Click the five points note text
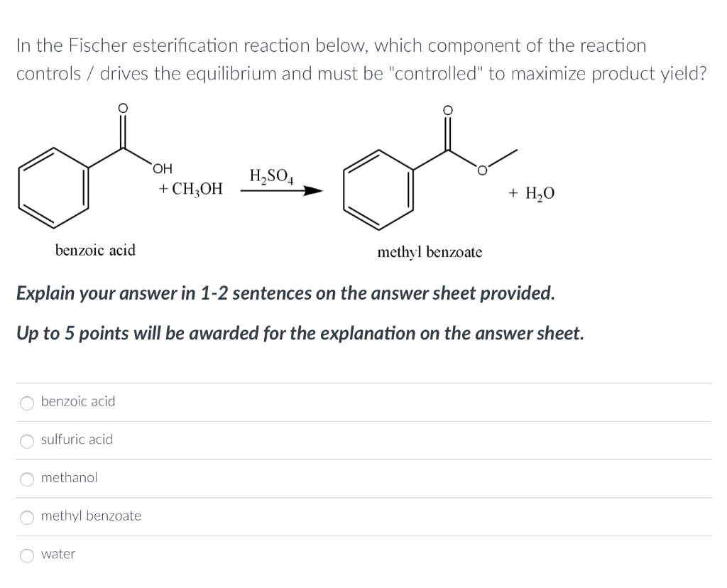Screen dimensions: 727x588 [x=300, y=332]
